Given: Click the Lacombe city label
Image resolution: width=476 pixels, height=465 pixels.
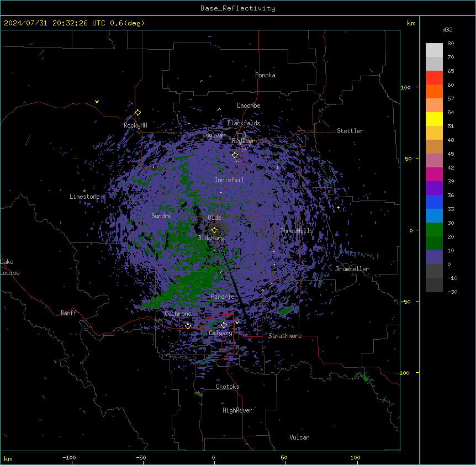Looking at the screenshot, I should [x=248, y=105].
